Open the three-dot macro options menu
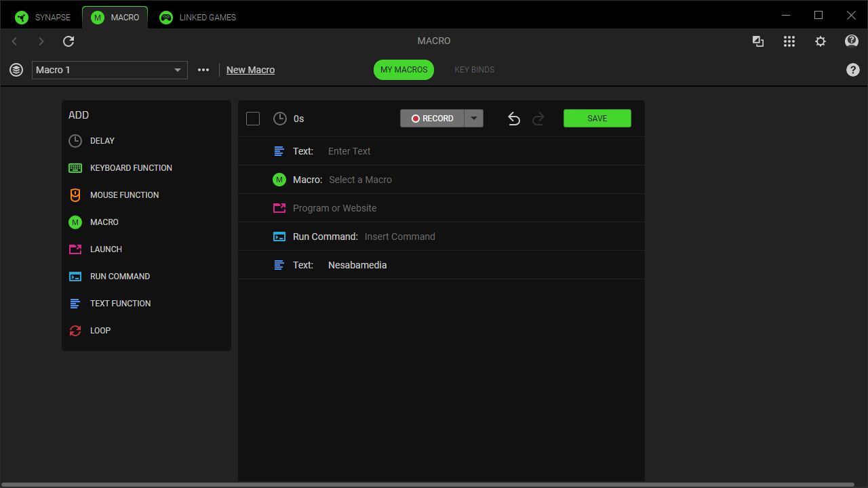This screenshot has width=868, height=488. pos(203,70)
